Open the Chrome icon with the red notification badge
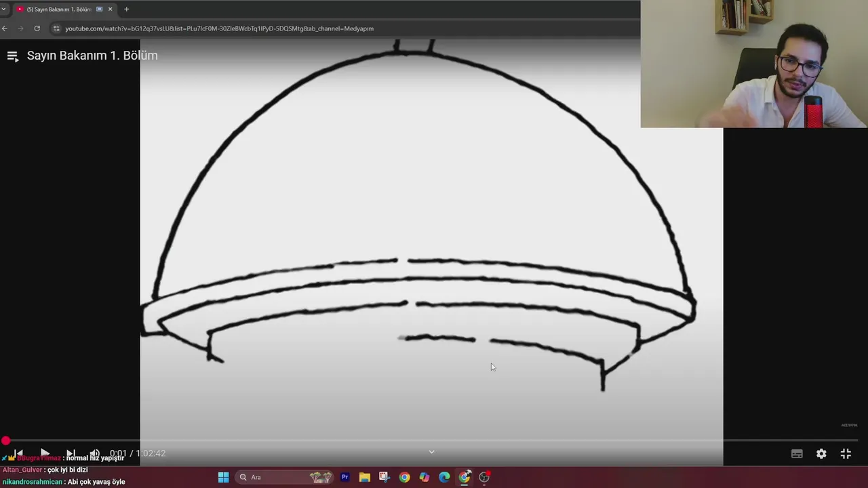Screen dimensions: 868x488 484,477
